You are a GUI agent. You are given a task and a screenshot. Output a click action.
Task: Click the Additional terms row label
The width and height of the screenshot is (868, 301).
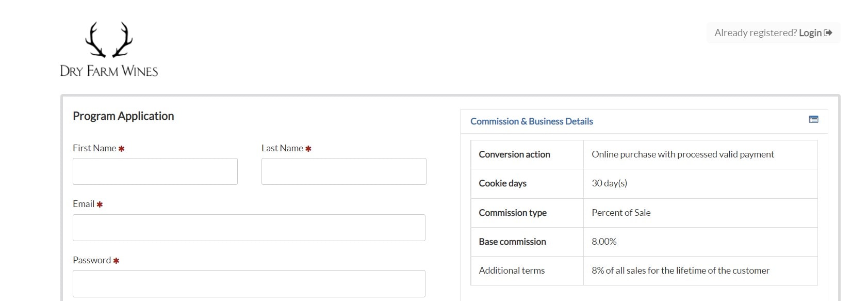click(x=512, y=271)
